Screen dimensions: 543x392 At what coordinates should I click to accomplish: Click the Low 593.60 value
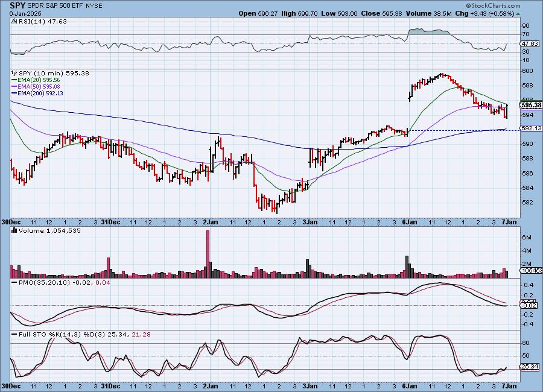[x=339, y=13]
